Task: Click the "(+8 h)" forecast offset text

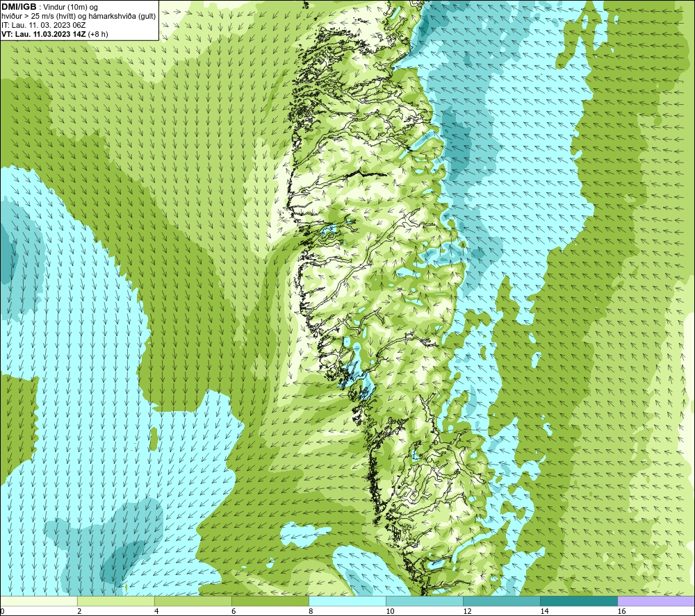Action: [x=98, y=34]
